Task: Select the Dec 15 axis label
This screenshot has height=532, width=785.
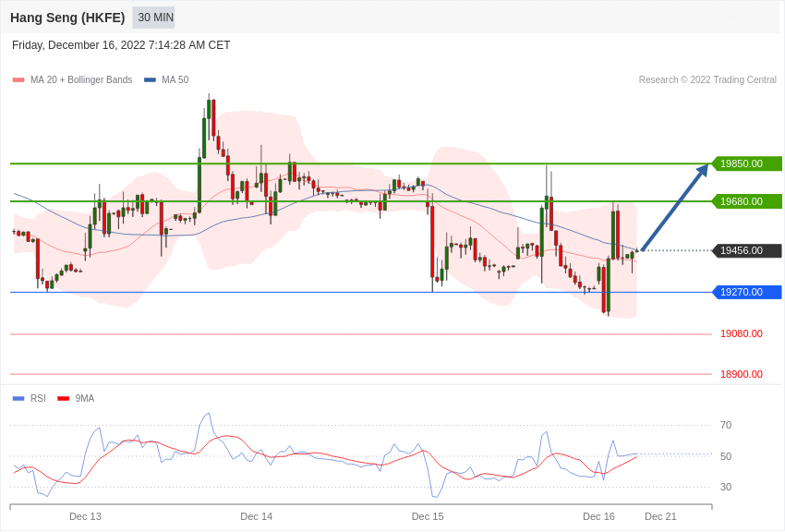Action: pos(428,516)
